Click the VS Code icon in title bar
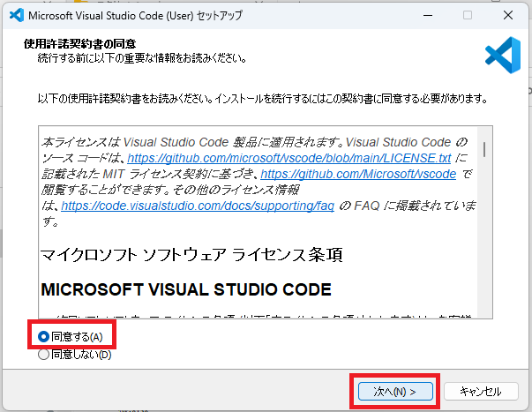This screenshot has width=532, height=412. point(16,15)
